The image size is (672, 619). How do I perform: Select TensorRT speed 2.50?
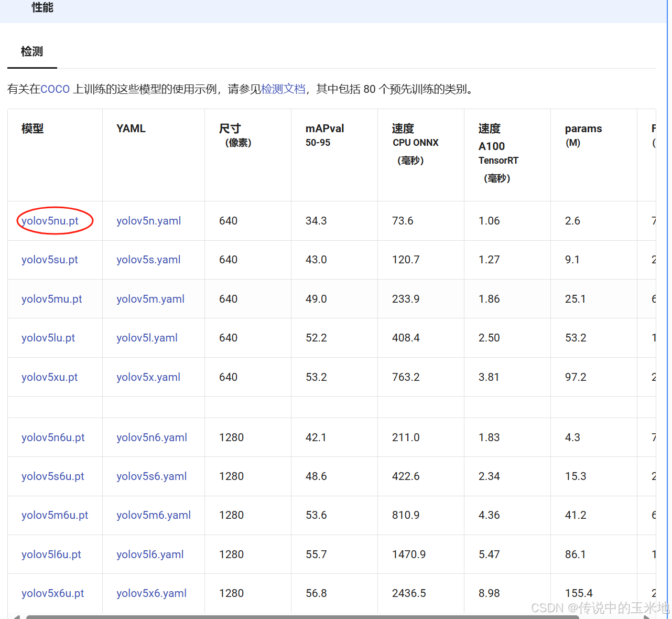point(489,338)
